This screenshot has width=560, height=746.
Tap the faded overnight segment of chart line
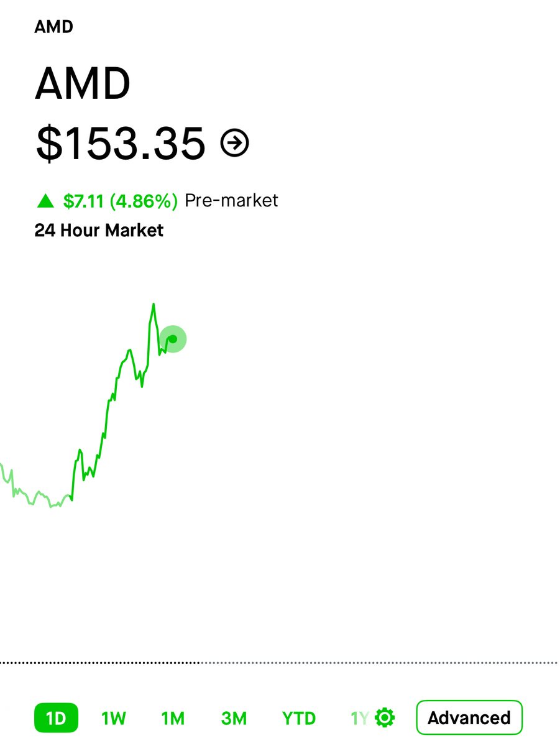pyautogui.click(x=31, y=491)
